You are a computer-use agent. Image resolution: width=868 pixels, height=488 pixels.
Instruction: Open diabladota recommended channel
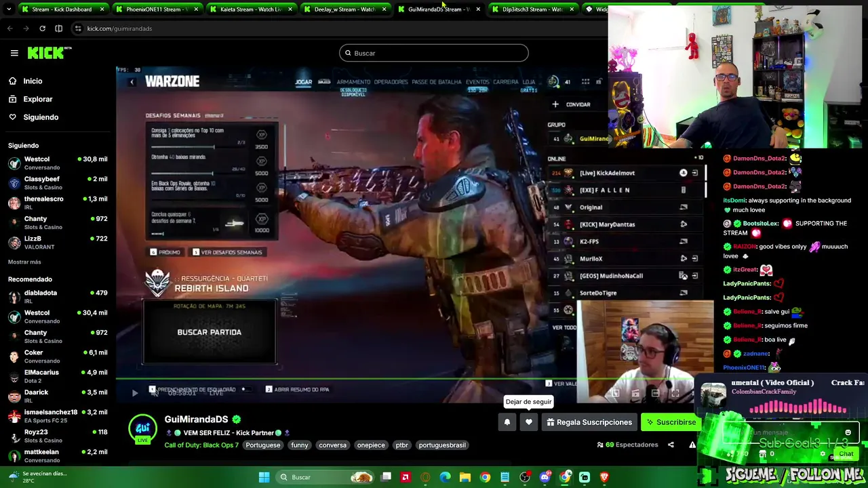pyautogui.click(x=58, y=297)
